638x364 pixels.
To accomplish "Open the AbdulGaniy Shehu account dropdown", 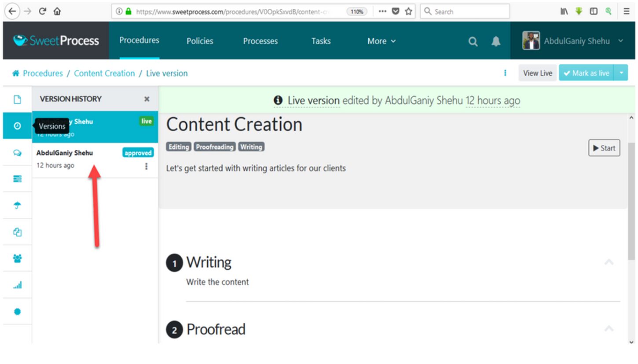I will pyautogui.click(x=573, y=41).
